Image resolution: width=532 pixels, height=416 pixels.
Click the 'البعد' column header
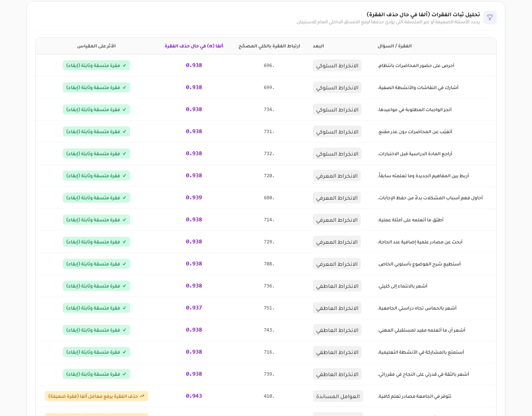click(318, 46)
